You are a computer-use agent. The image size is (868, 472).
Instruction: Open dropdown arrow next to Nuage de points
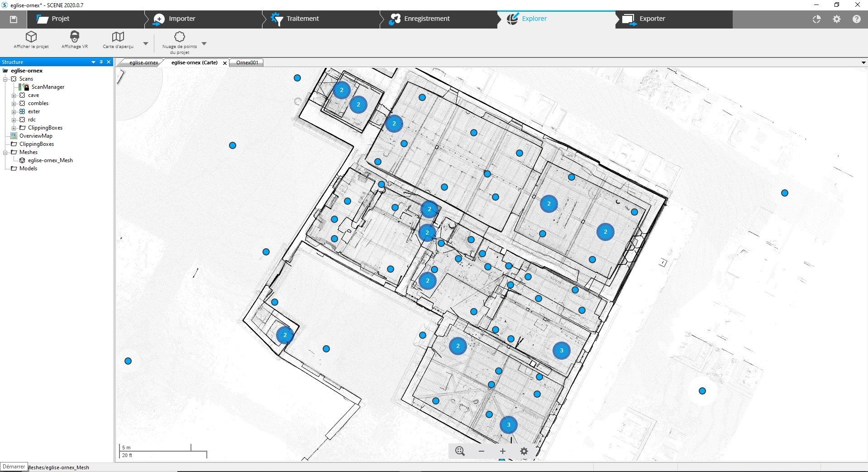(204, 43)
